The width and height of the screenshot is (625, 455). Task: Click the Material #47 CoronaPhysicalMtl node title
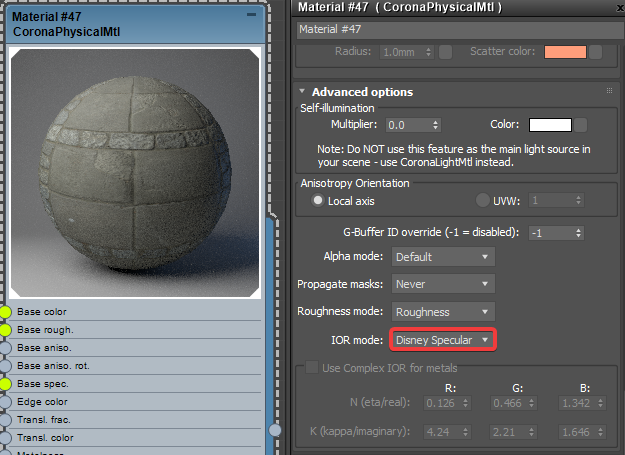pos(66,24)
